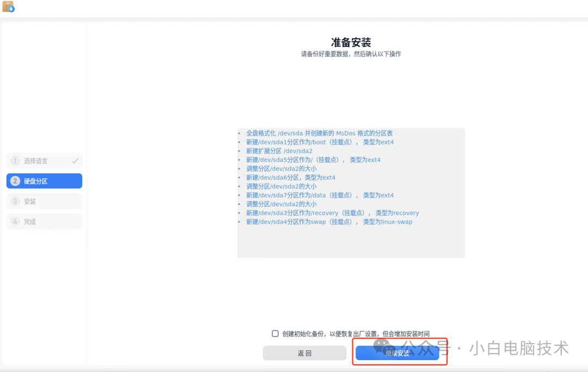
Task: Select step 3 安装 in sidebar
Action: (x=44, y=202)
